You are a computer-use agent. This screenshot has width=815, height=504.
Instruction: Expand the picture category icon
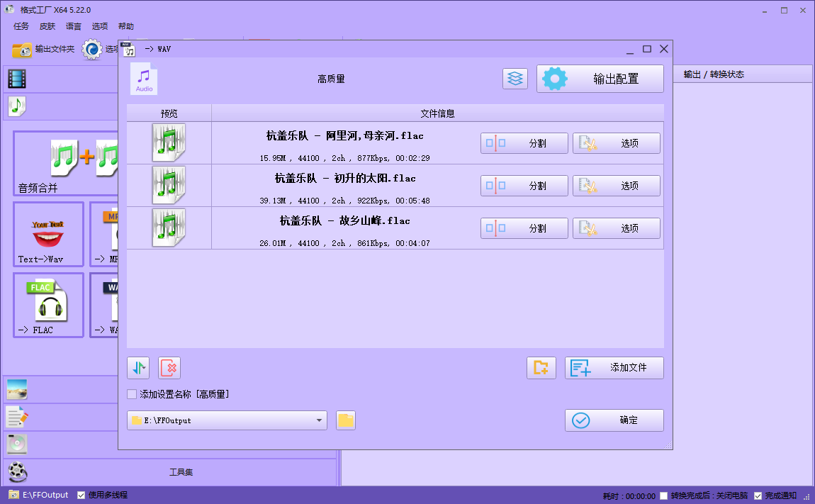click(x=17, y=389)
